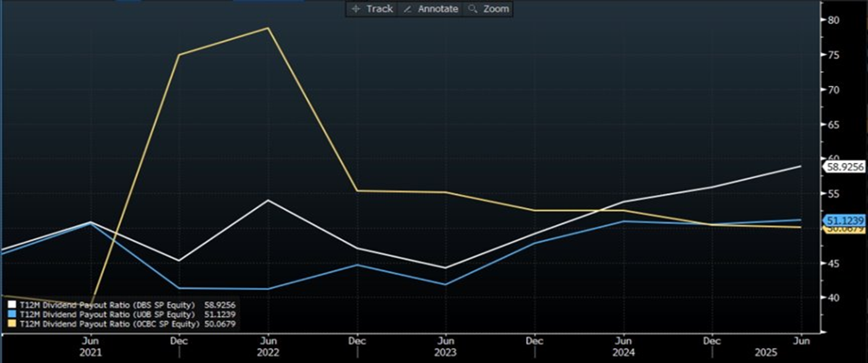868x363 pixels.
Task: Click the yellow OCBC legend color swatch
Action: 12,323
